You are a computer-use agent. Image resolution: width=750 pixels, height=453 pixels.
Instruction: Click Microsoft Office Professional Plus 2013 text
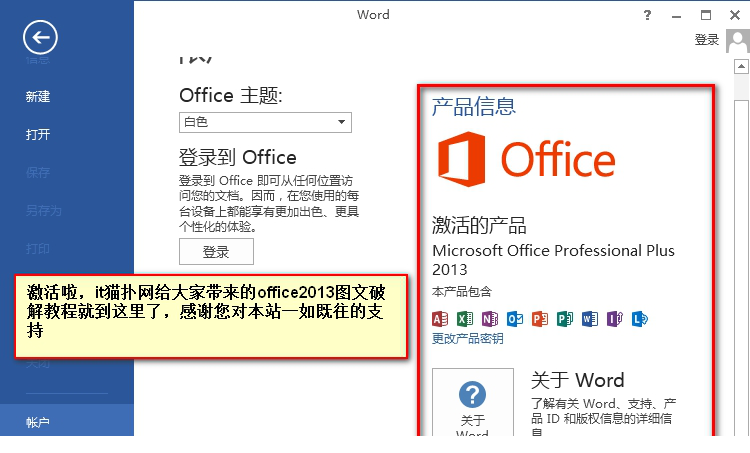(553, 260)
